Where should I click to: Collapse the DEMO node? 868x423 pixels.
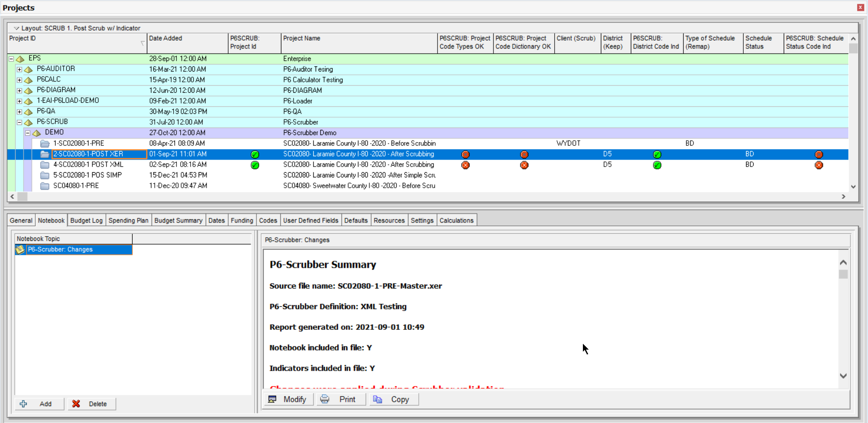pyautogui.click(x=28, y=133)
